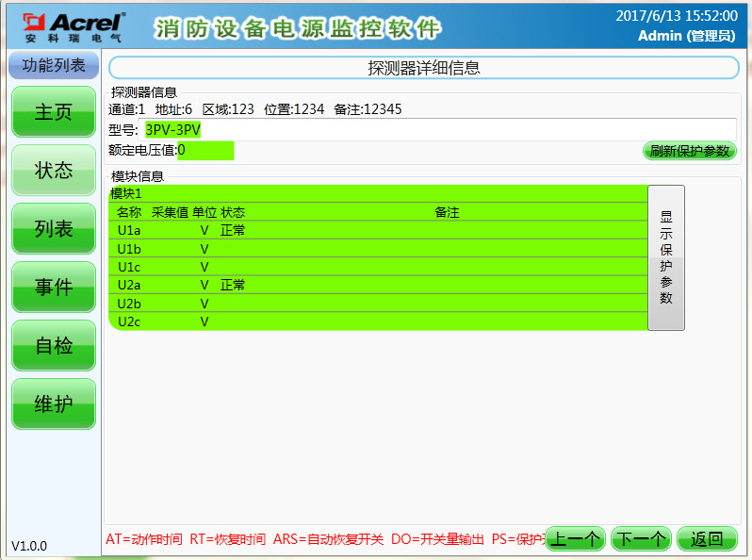Image resolution: width=752 pixels, height=560 pixels.
Task: Click 显示保护参数 vertical button
Action: click(666, 257)
